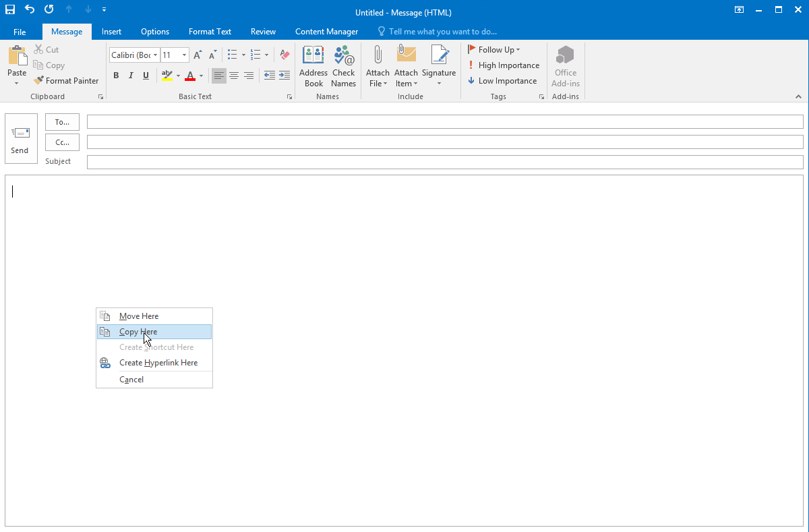Click the Save icon in the quick access toolbar
This screenshot has width=809, height=532.
point(10,9)
